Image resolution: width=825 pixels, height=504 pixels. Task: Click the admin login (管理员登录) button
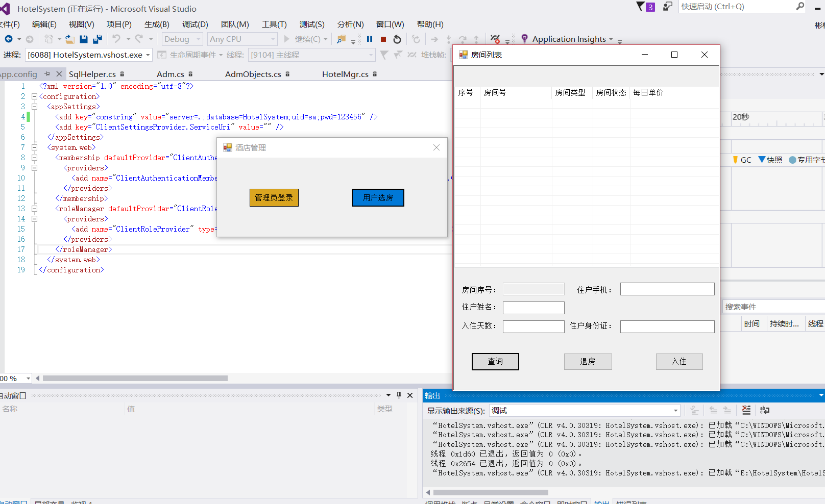tap(274, 198)
